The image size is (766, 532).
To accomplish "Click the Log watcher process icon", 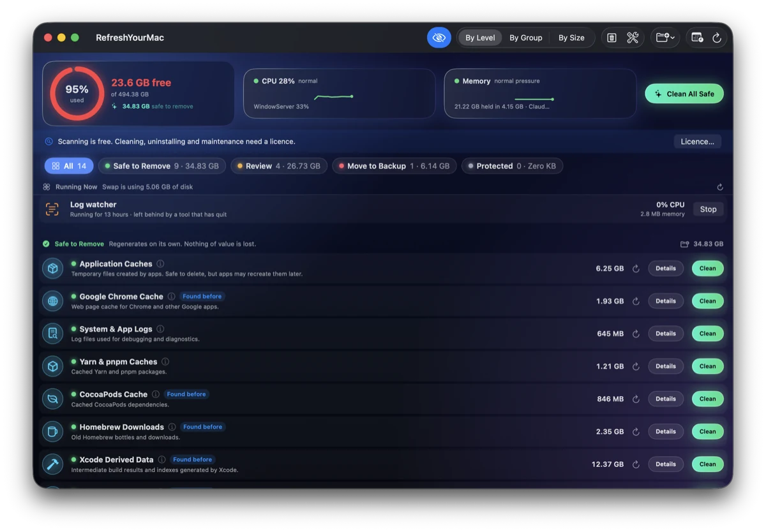I will coord(52,209).
